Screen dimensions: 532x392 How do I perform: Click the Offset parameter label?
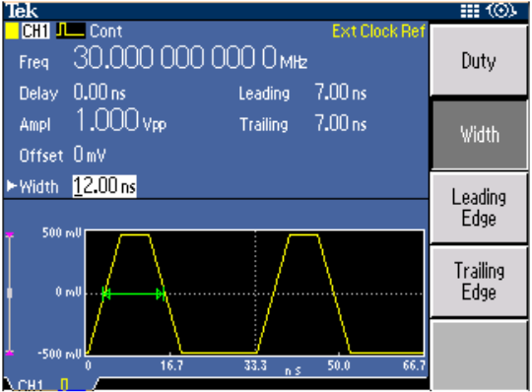(41, 156)
